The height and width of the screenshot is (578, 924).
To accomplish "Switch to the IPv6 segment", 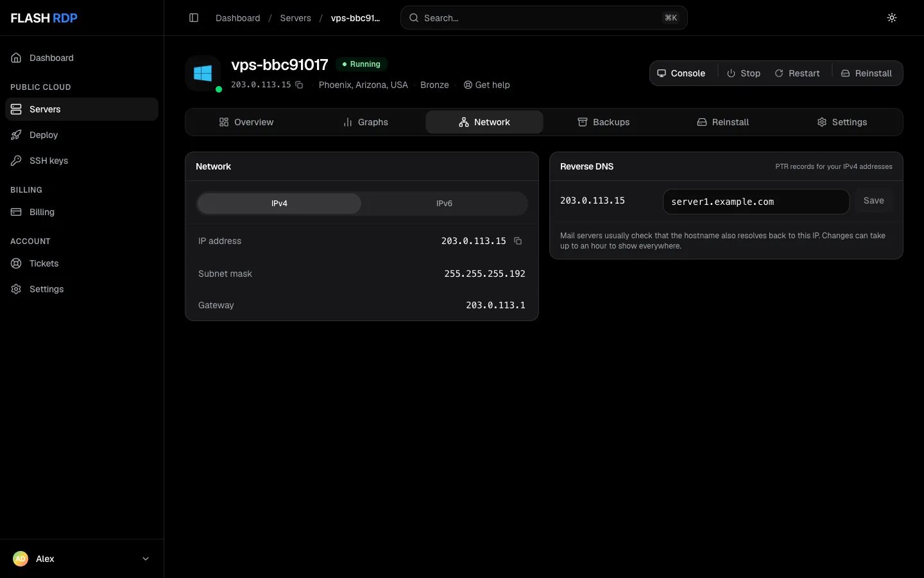I will [444, 204].
